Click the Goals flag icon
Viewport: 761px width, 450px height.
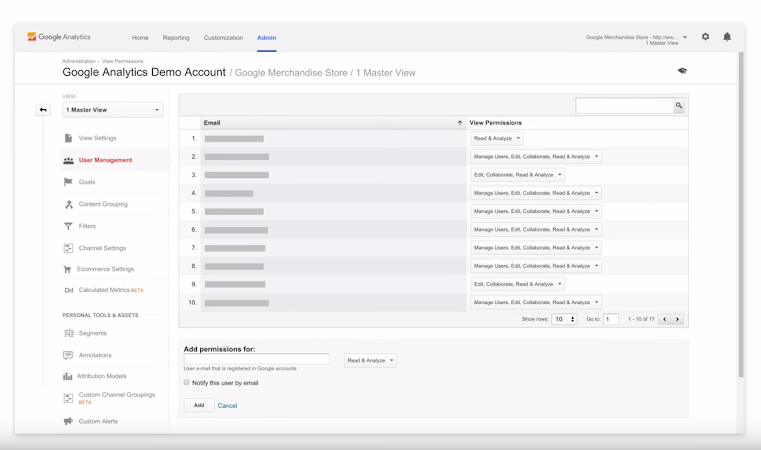click(x=68, y=182)
